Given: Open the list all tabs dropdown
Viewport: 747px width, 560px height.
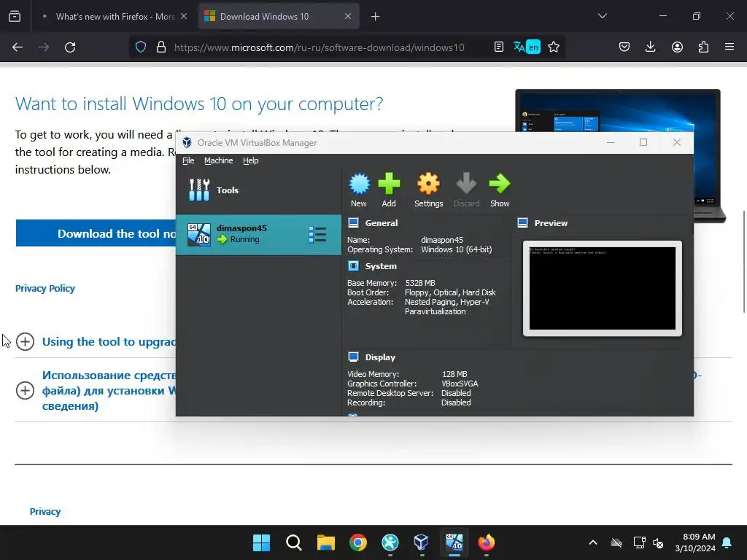Looking at the screenshot, I should click(x=602, y=16).
